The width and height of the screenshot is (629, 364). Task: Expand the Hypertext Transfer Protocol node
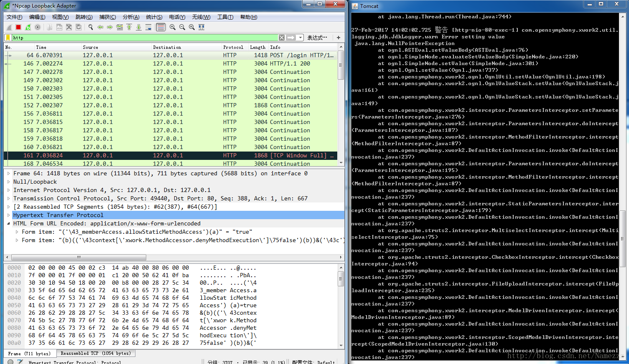(8, 215)
